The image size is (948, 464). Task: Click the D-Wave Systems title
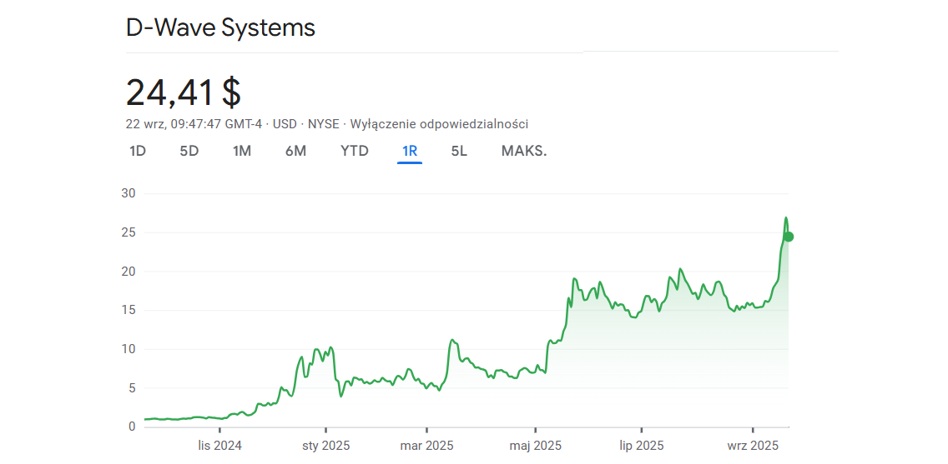pyautogui.click(x=221, y=28)
